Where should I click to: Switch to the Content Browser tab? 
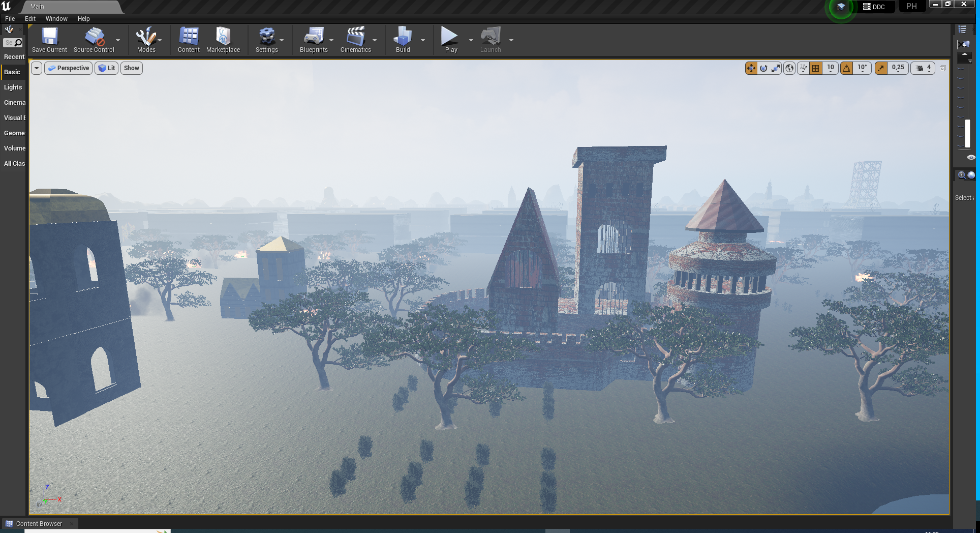[x=39, y=523]
